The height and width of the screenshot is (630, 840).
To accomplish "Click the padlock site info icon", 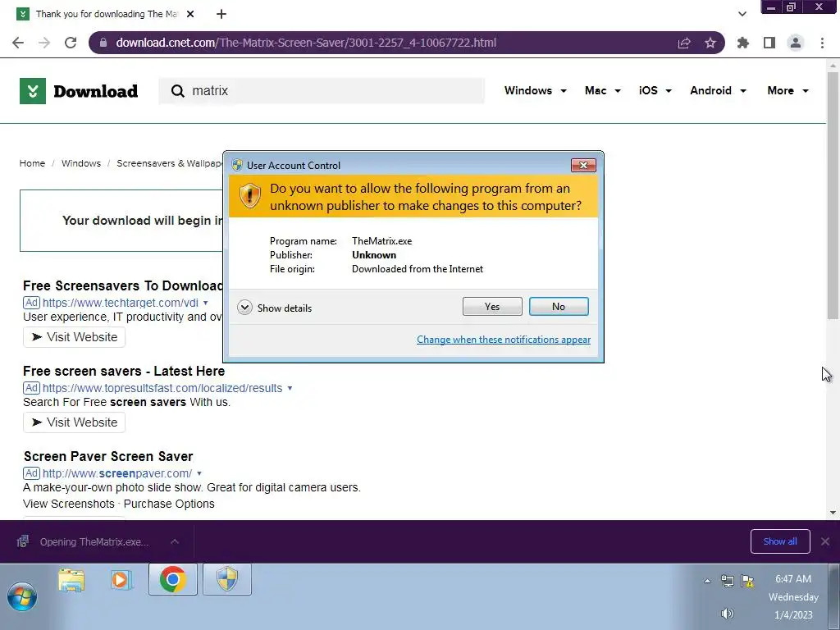I will (x=103, y=43).
